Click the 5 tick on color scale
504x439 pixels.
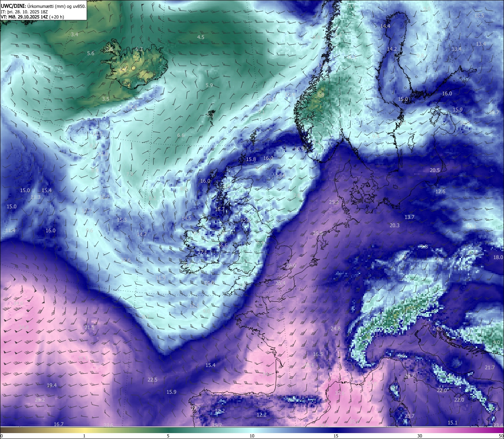[168, 436]
